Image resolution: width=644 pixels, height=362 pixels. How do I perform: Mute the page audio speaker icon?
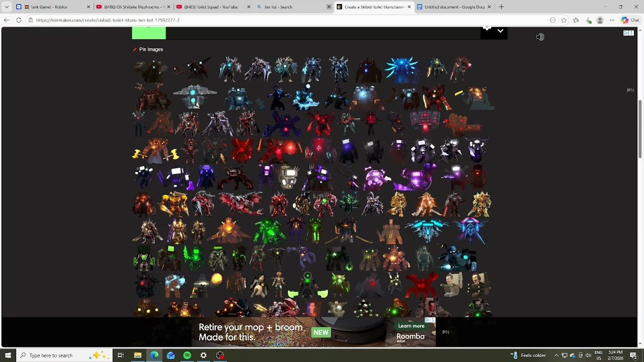[x=540, y=37]
